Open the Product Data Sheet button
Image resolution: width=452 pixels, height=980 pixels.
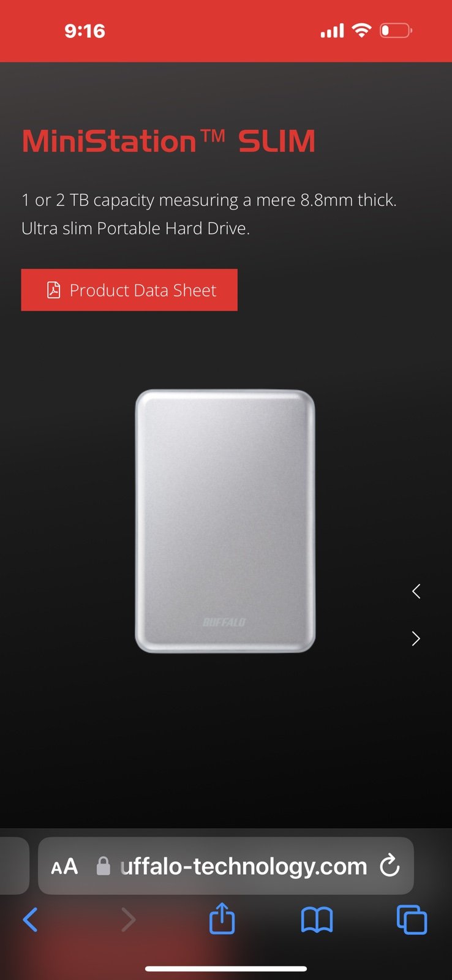click(129, 290)
